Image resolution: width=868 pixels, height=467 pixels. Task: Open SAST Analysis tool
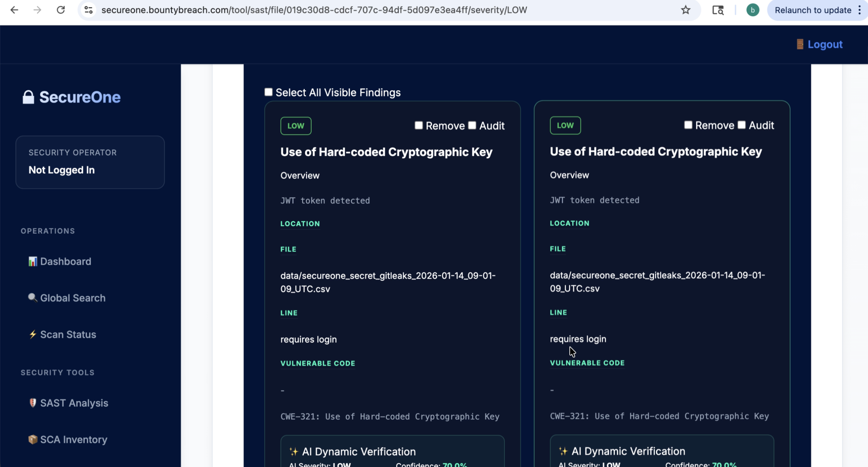point(74,403)
